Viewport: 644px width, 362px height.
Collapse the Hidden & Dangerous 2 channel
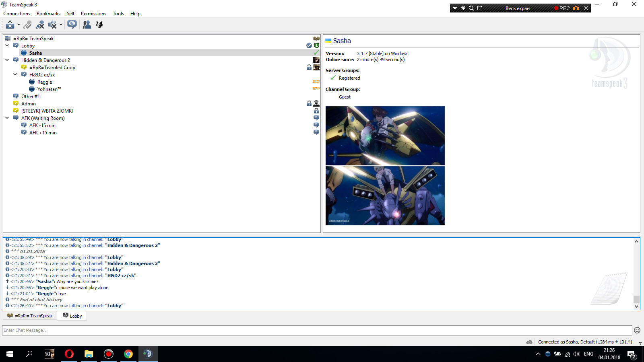(7, 60)
